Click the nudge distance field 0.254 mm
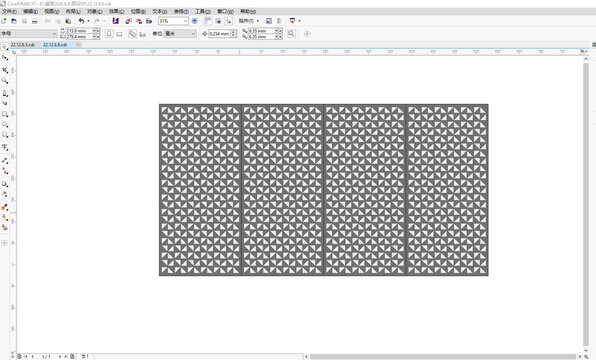Viewport: 596px width, 360px height. pyautogui.click(x=220, y=34)
